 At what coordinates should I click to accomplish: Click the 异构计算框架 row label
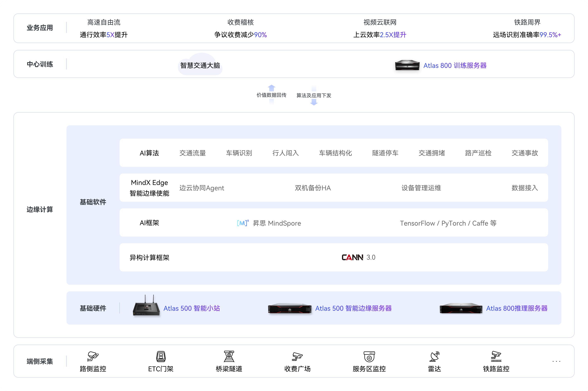[149, 258]
